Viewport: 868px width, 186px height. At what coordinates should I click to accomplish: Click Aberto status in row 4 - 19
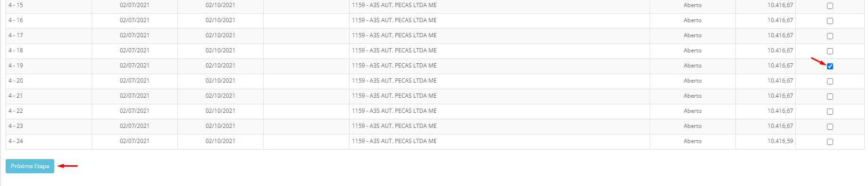click(x=693, y=66)
